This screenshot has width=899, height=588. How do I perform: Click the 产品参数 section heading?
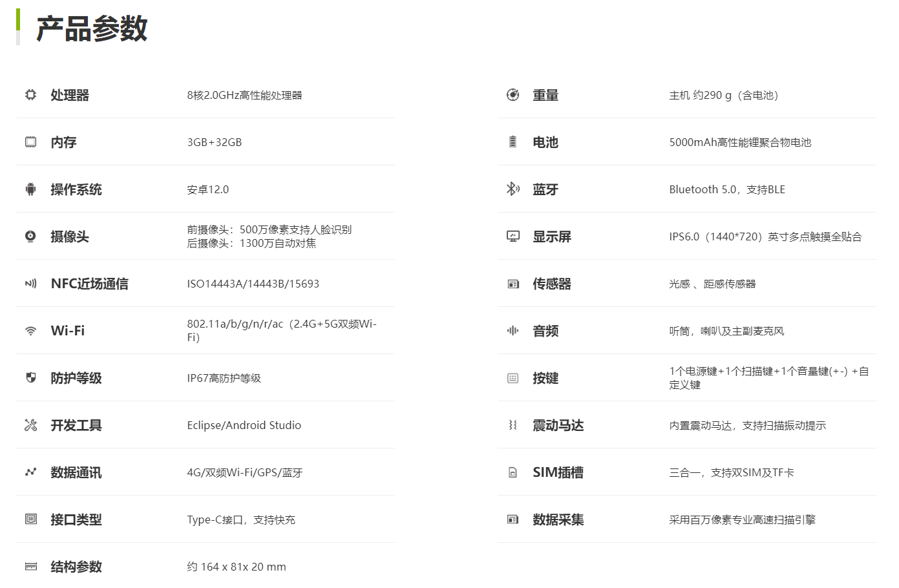[92, 28]
